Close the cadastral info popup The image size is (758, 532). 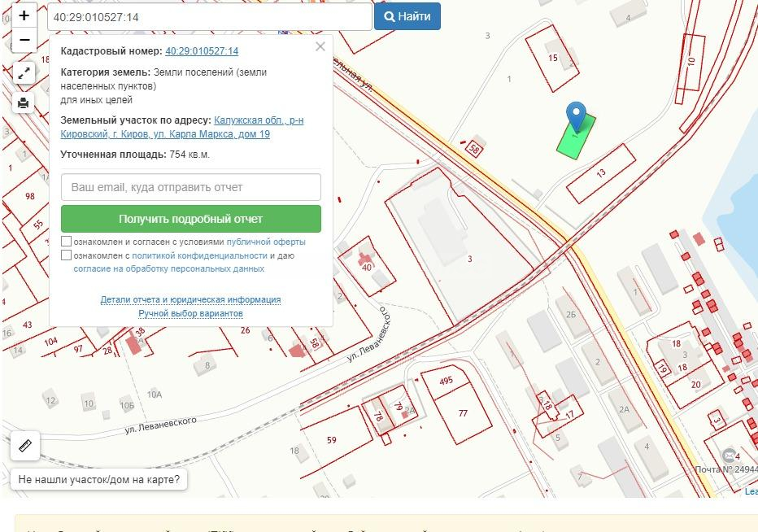pyautogui.click(x=320, y=47)
